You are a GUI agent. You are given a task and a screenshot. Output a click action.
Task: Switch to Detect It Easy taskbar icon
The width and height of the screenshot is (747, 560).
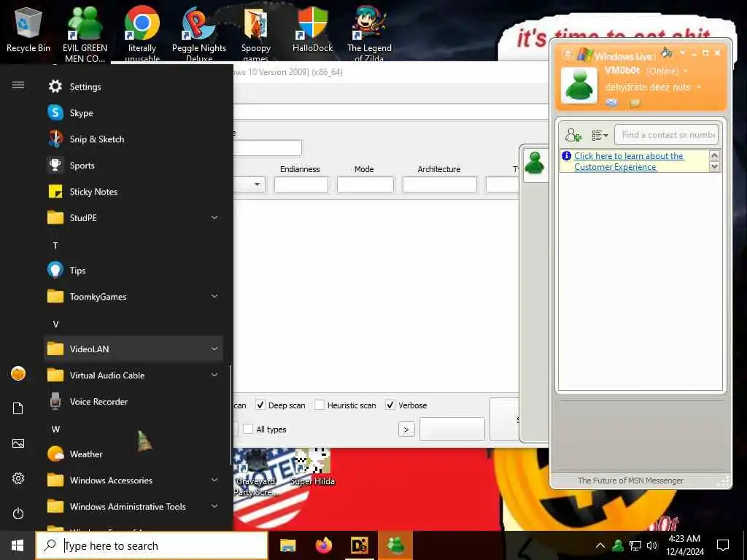click(x=359, y=545)
